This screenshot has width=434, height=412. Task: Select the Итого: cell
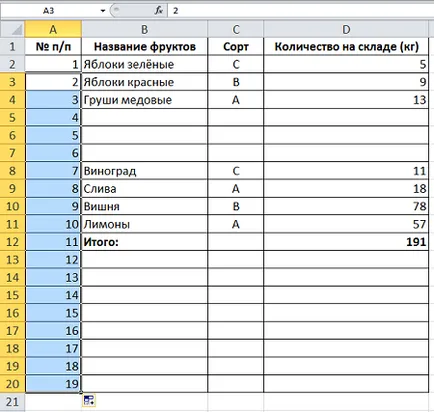coord(144,242)
